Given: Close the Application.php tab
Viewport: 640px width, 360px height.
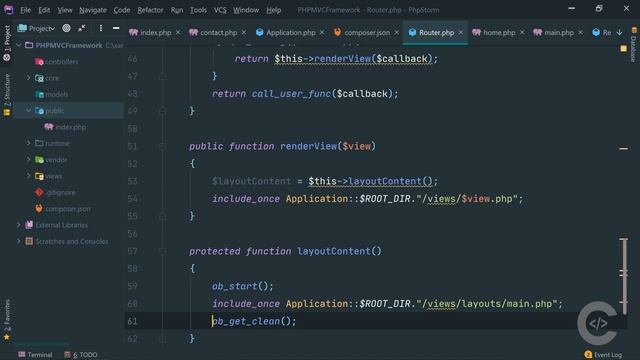Looking at the screenshot, I should tap(322, 32).
